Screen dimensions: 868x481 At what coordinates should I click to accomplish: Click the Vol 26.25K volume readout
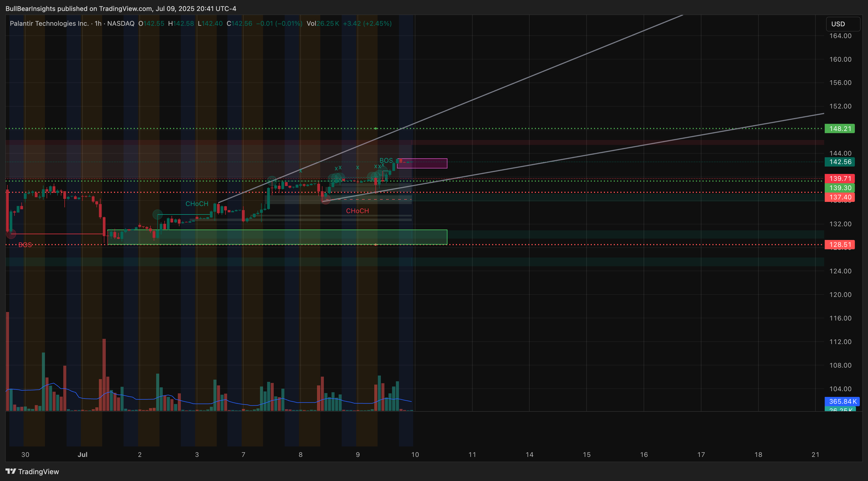coord(322,24)
